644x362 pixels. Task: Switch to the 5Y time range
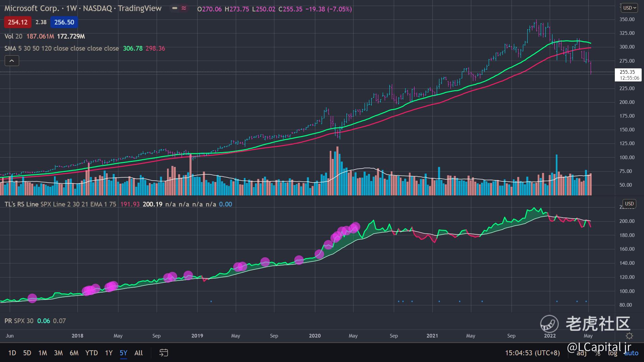tap(123, 353)
